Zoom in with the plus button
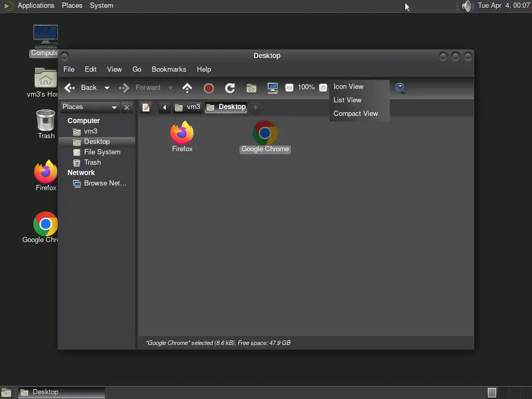 point(323,87)
